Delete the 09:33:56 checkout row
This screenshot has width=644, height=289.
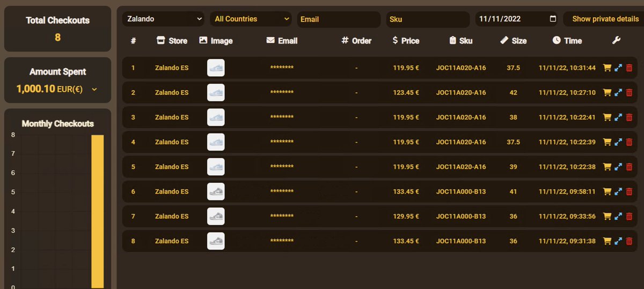tap(629, 216)
